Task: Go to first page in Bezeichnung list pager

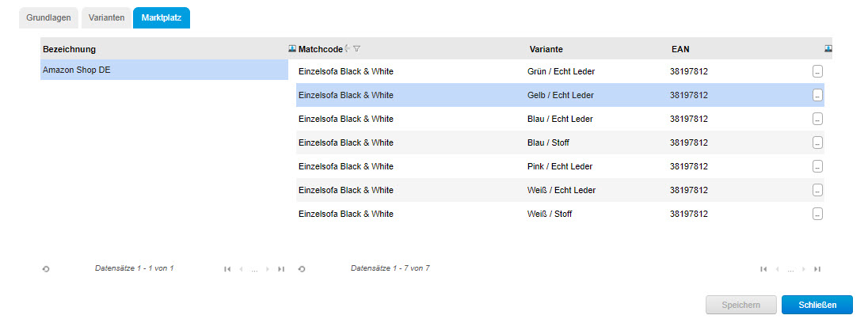Action: point(227,269)
